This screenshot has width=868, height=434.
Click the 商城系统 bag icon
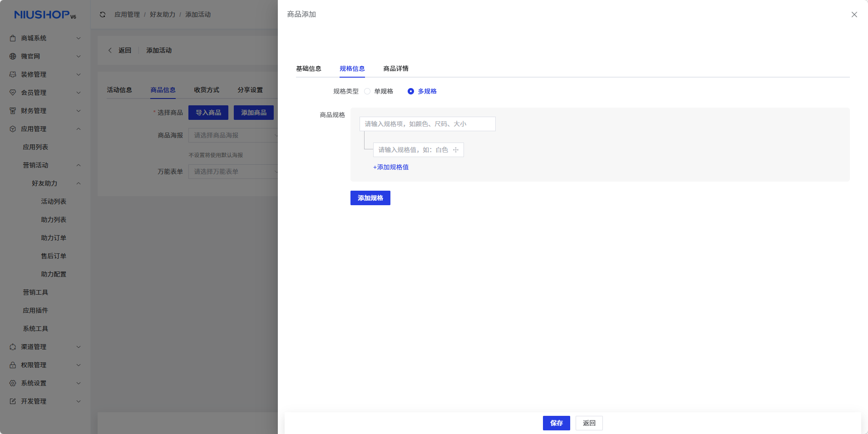coord(13,38)
